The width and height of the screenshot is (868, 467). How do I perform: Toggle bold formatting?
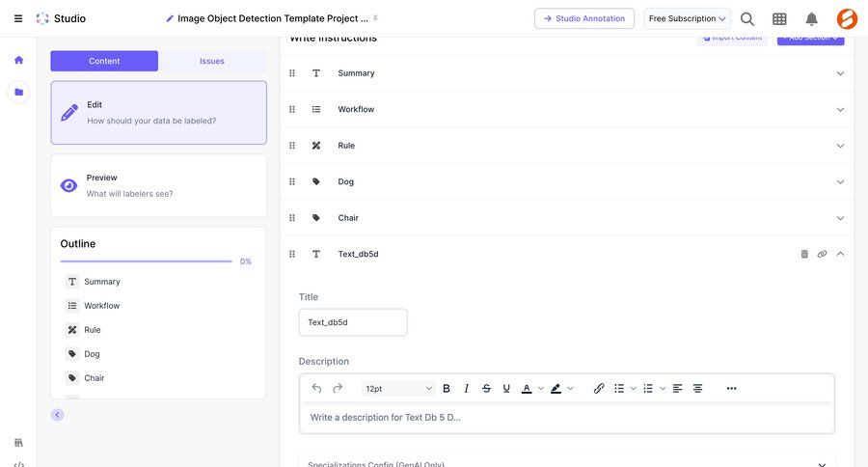[447, 388]
